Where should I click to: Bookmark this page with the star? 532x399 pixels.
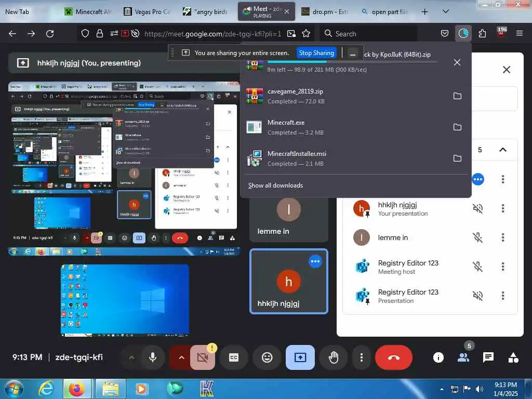coord(306,33)
